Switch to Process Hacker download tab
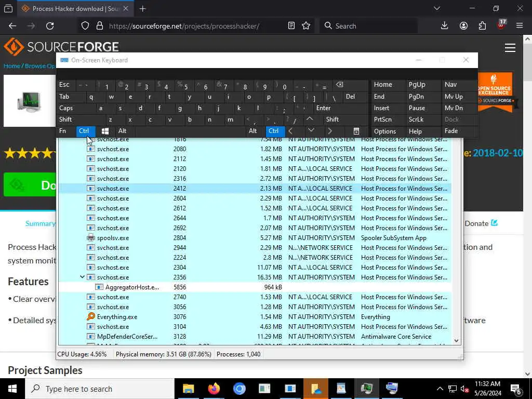The height and width of the screenshot is (399, 532). coord(75,9)
